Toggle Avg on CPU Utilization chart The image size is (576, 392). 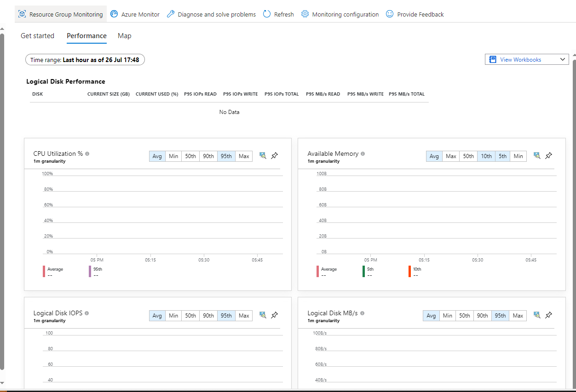157,156
